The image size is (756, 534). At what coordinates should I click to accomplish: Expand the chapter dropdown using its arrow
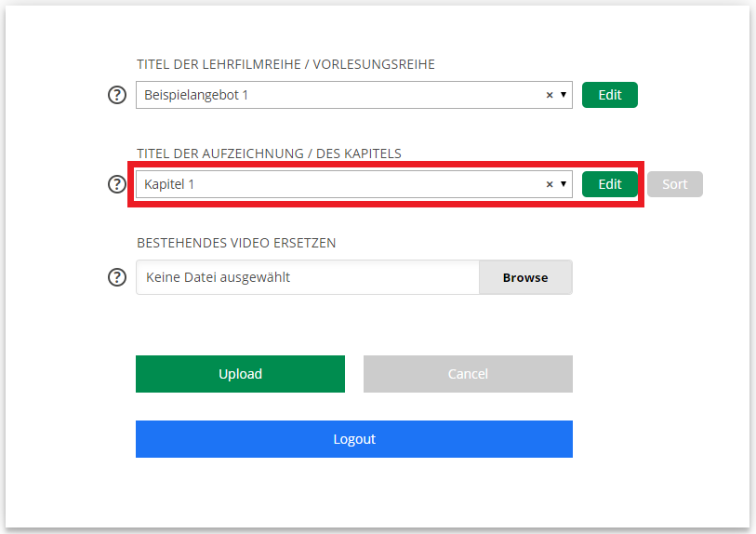tap(564, 184)
